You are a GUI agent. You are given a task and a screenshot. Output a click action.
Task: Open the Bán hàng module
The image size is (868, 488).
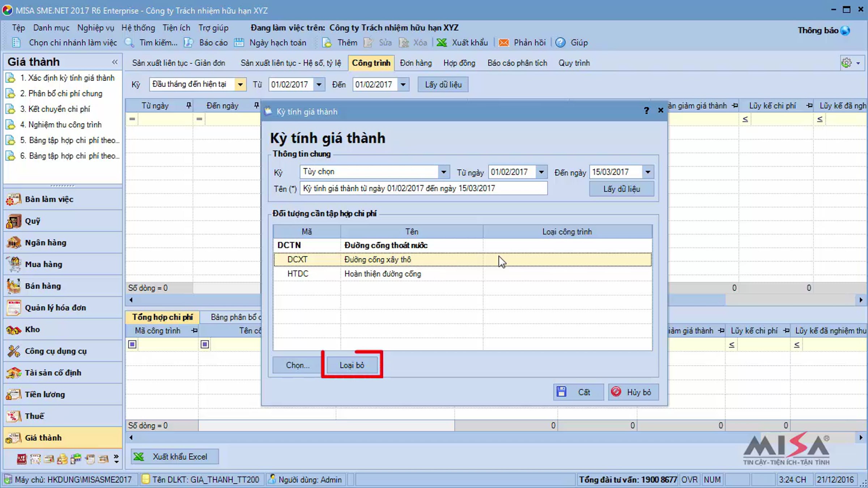pos(63,286)
